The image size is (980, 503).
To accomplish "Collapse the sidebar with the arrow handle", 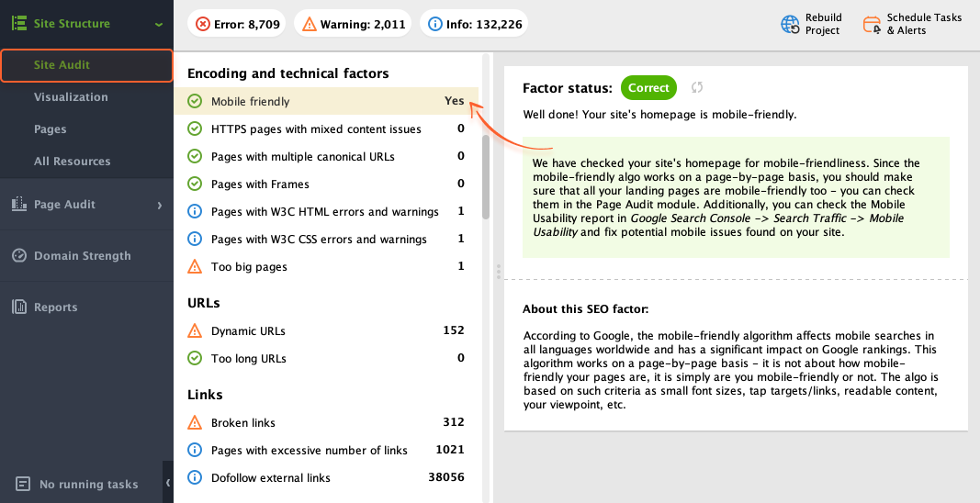I will tap(167, 483).
